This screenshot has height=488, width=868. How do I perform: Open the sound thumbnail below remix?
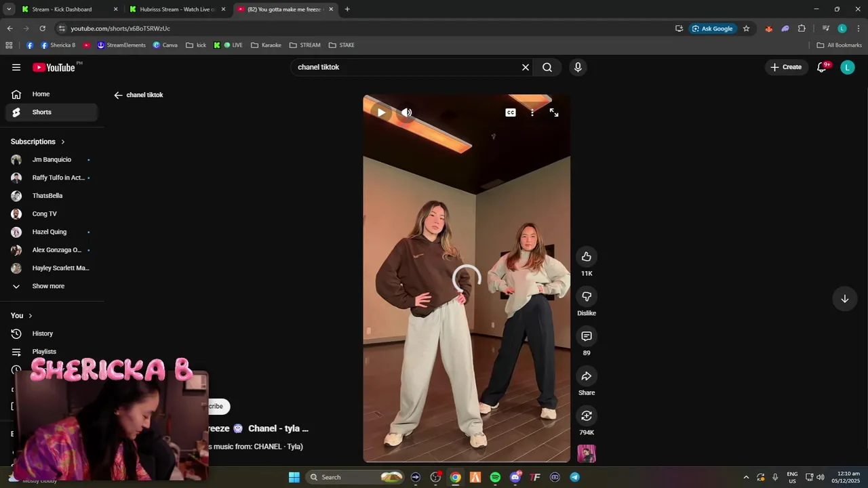tap(587, 453)
